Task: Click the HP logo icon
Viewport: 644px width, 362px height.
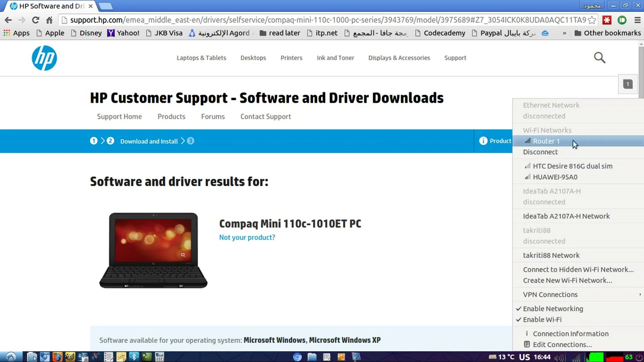Action: 44,58
